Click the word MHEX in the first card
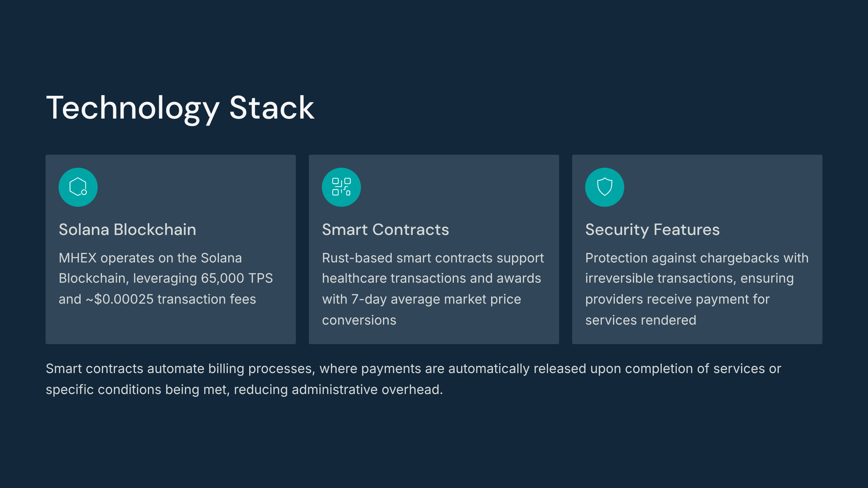 coord(78,258)
